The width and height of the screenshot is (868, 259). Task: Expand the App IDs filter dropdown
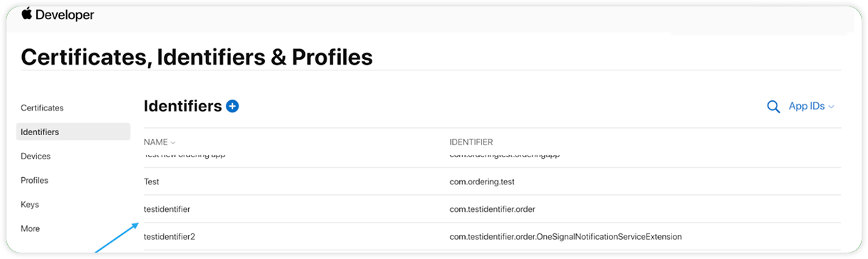811,106
